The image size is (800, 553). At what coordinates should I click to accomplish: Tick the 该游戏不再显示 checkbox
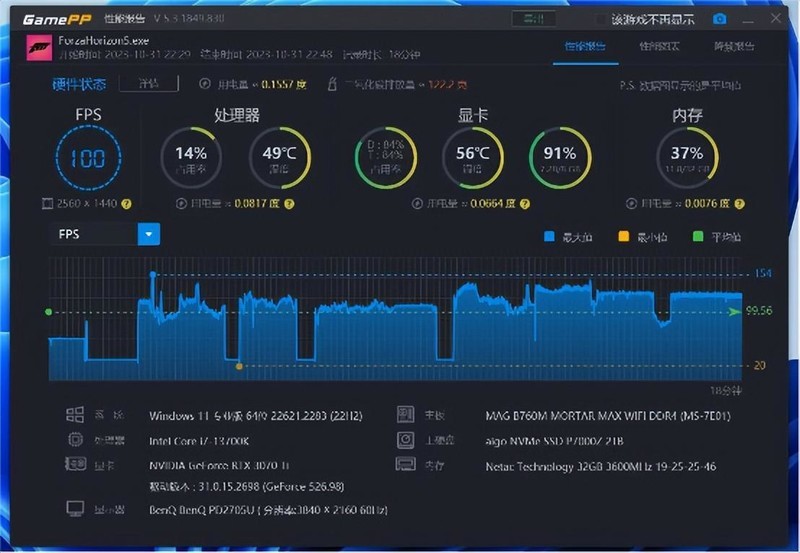point(601,19)
